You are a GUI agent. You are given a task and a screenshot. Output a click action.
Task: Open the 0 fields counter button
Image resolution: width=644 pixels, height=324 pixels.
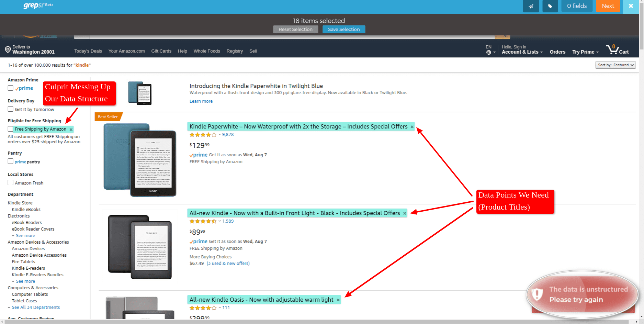pyautogui.click(x=577, y=6)
